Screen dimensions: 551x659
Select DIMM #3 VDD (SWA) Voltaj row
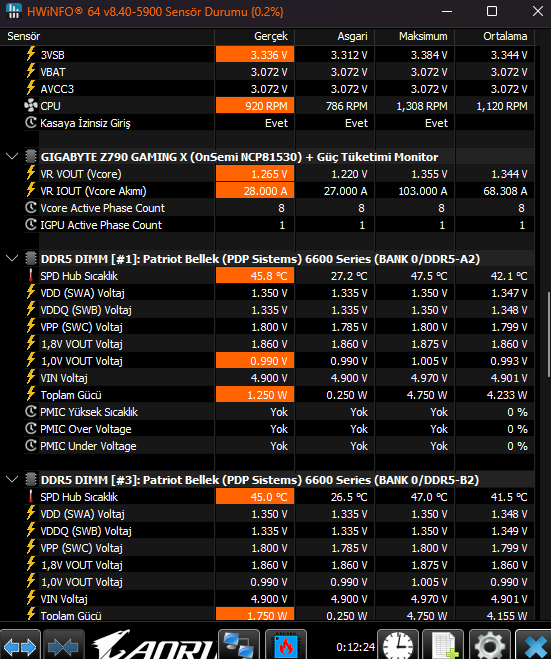[x=278, y=514]
